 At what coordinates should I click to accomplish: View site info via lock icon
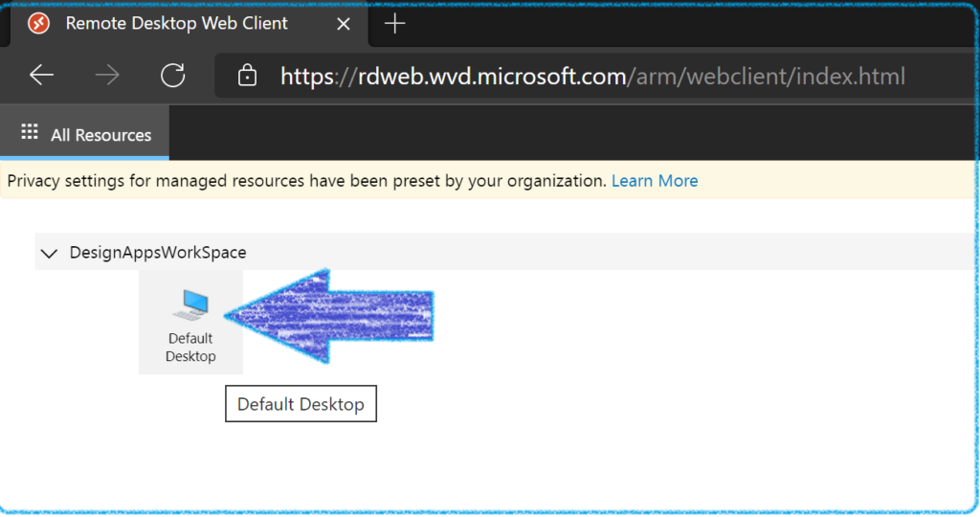pyautogui.click(x=248, y=75)
